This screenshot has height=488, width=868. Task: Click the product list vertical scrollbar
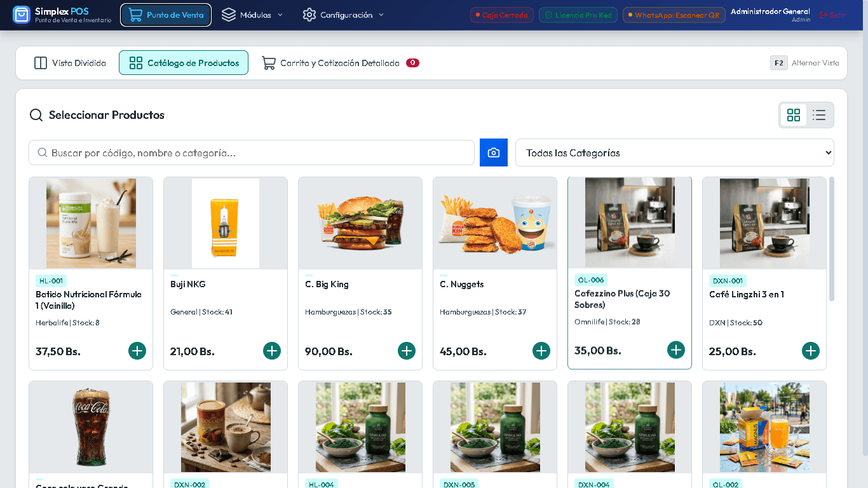coord(832,239)
